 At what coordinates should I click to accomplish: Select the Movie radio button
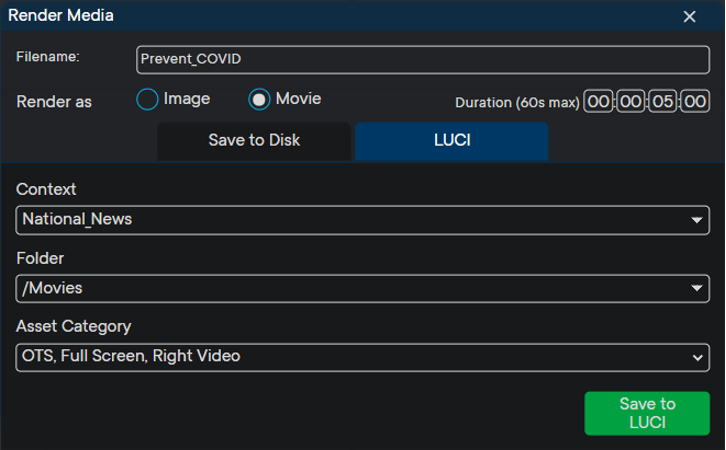click(x=259, y=100)
